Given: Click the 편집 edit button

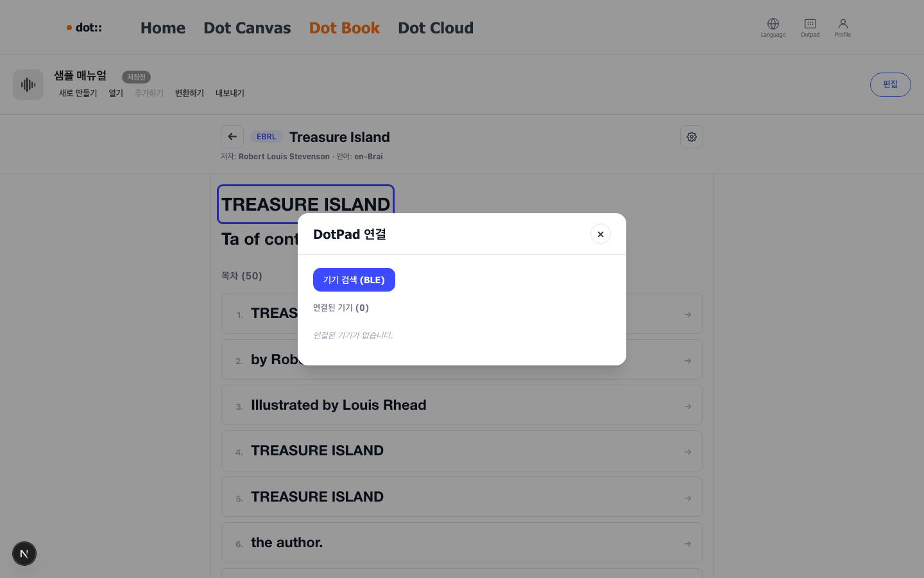Looking at the screenshot, I should pos(891,85).
